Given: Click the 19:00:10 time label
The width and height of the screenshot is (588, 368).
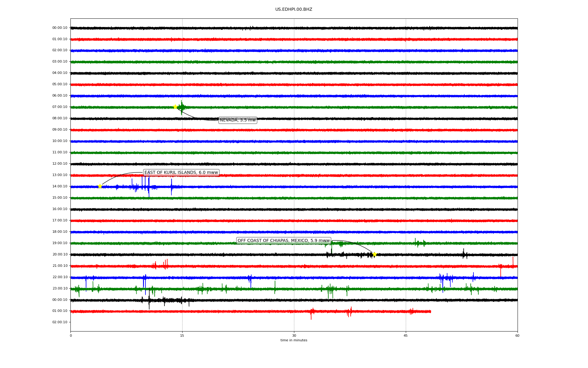Looking at the screenshot, I should [x=60, y=243].
